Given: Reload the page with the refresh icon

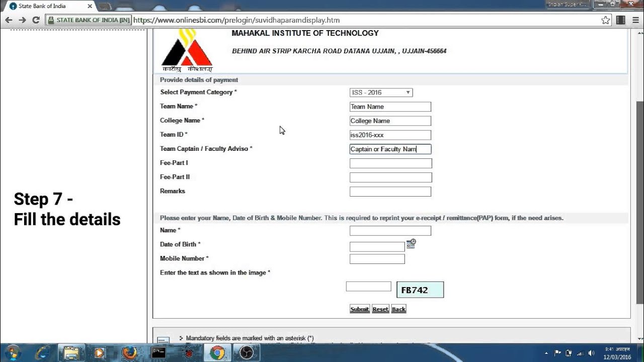Looking at the screenshot, I should click(x=36, y=20).
